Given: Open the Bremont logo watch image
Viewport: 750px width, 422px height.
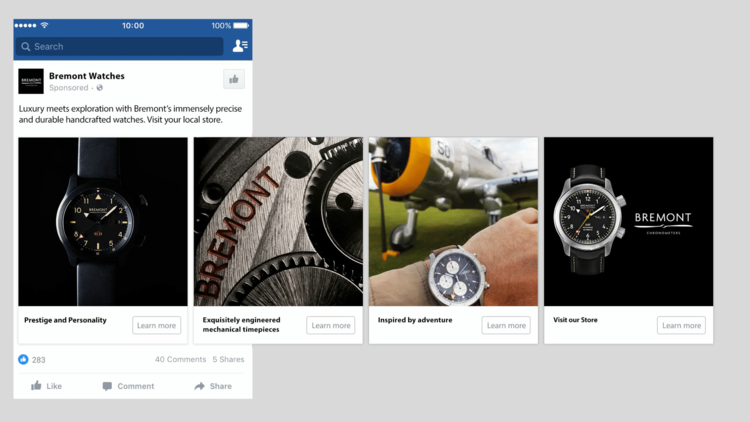Looking at the screenshot, I should click(x=629, y=222).
